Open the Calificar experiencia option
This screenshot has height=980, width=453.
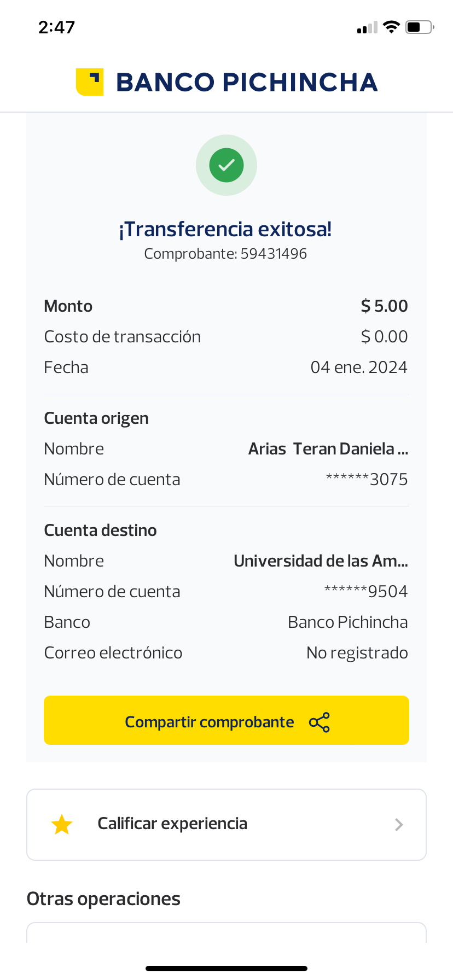[x=172, y=824]
